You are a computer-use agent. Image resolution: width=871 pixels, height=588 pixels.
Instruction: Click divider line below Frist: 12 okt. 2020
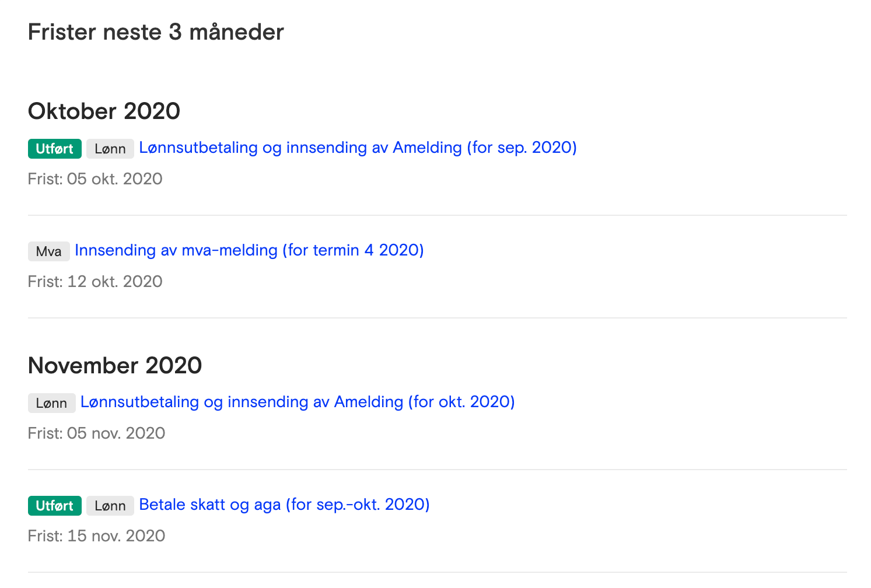(x=438, y=318)
